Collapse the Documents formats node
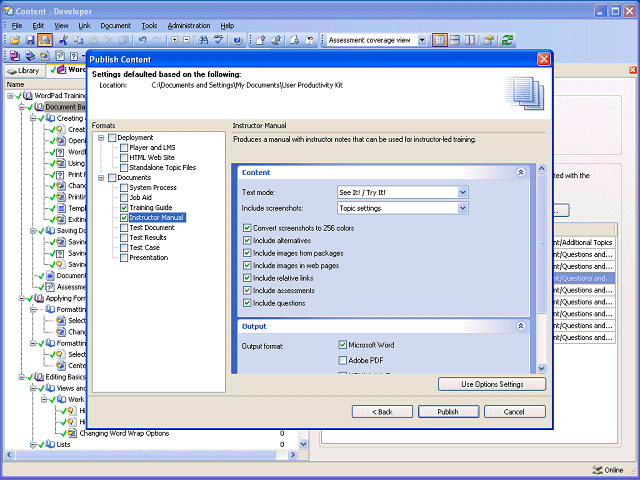The width and height of the screenshot is (640, 480). (101, 178)
